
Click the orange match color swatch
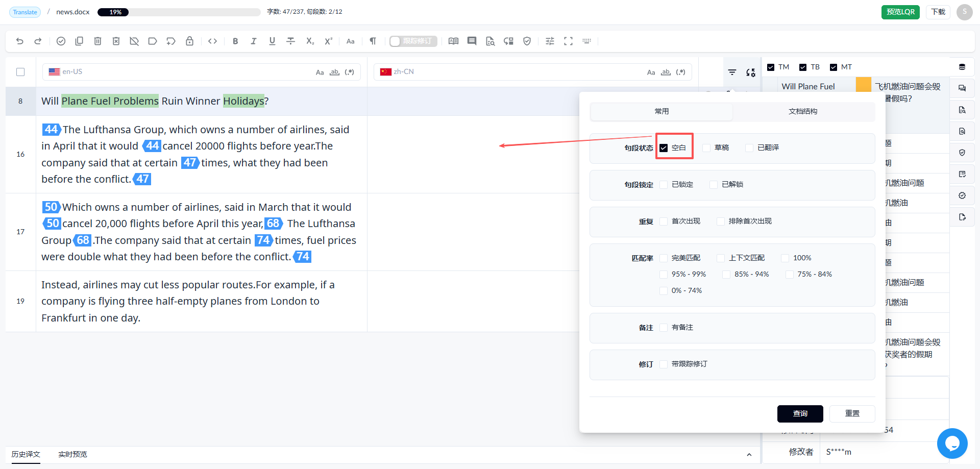864,85
